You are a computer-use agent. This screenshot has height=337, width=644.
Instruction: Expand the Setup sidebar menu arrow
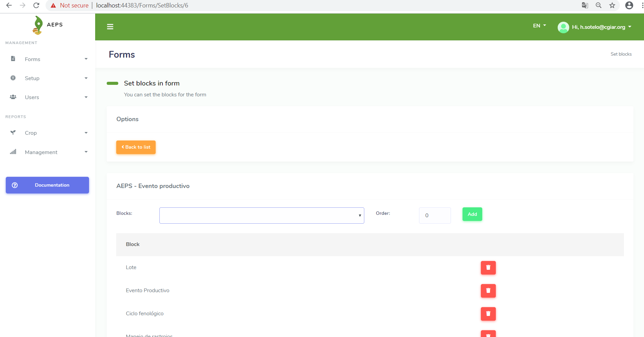click(x=86, y=78)
